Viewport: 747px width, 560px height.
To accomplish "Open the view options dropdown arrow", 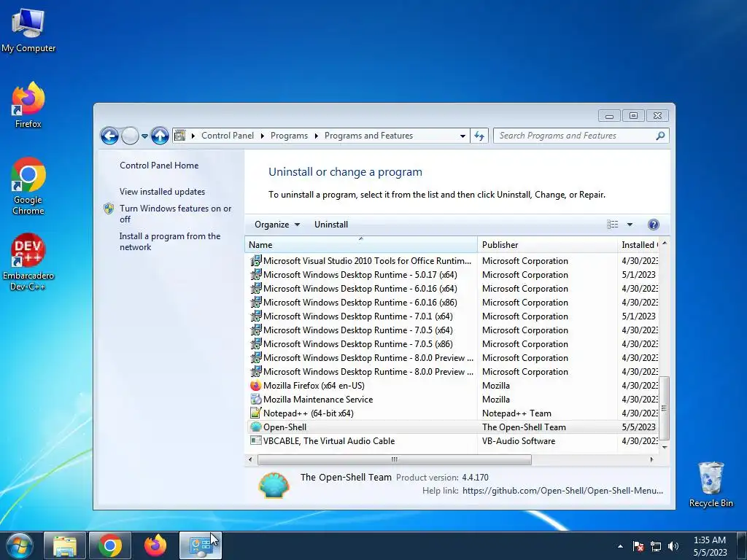I will click(630, 225).
